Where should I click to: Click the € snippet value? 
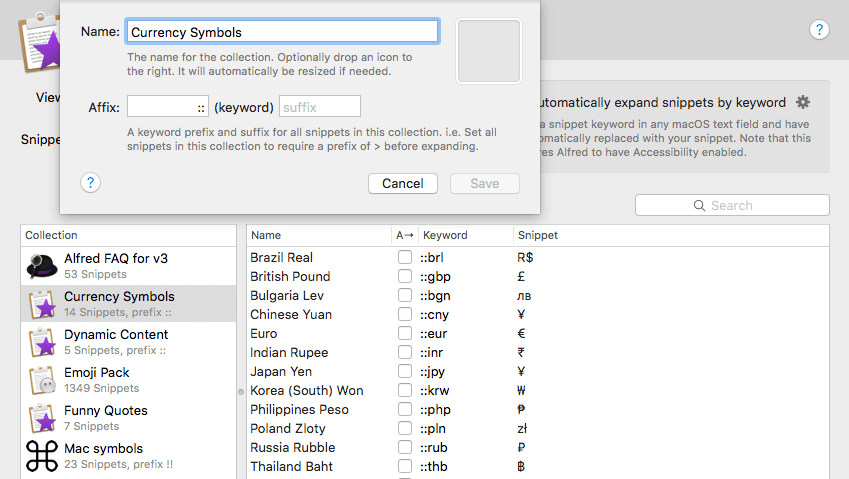(x=521, y=333)
